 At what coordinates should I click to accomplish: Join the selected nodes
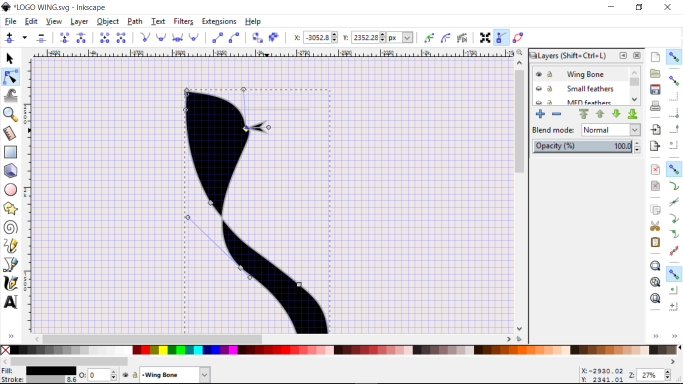pyautogui.click(x=64, y=38)
